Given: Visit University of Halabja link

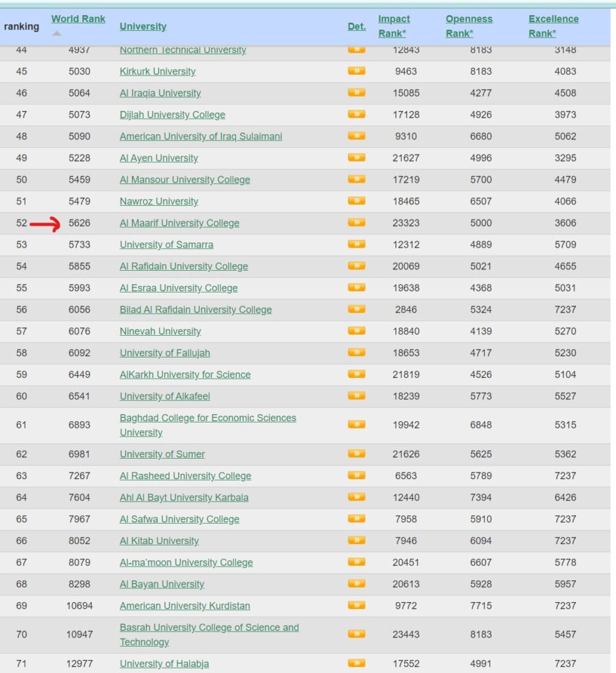Looking at the screenshot, I should [x=164, y=664].
